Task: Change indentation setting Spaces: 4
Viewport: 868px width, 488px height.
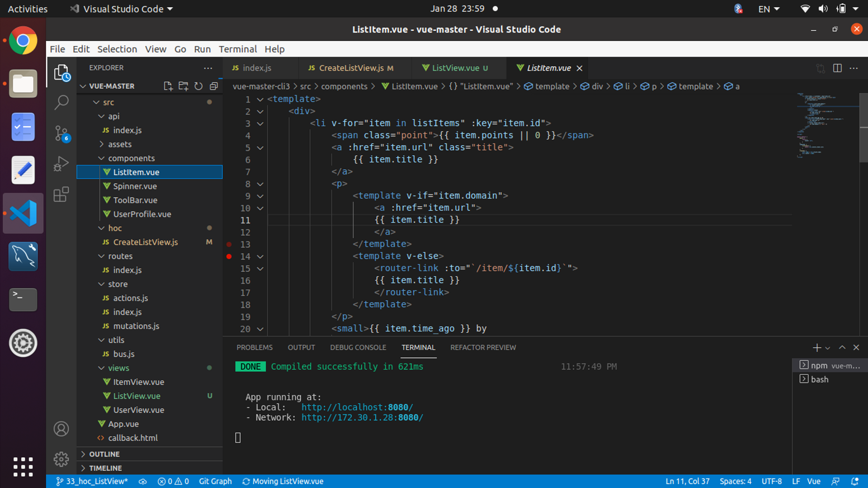Action: pyautogui.click(x=735, y=481)
